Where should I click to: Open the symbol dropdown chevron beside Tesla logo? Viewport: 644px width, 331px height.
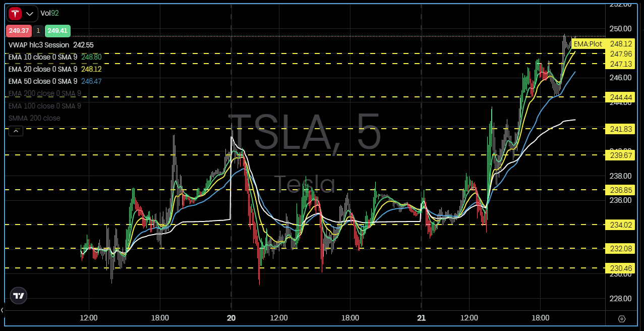pos(30,14)
